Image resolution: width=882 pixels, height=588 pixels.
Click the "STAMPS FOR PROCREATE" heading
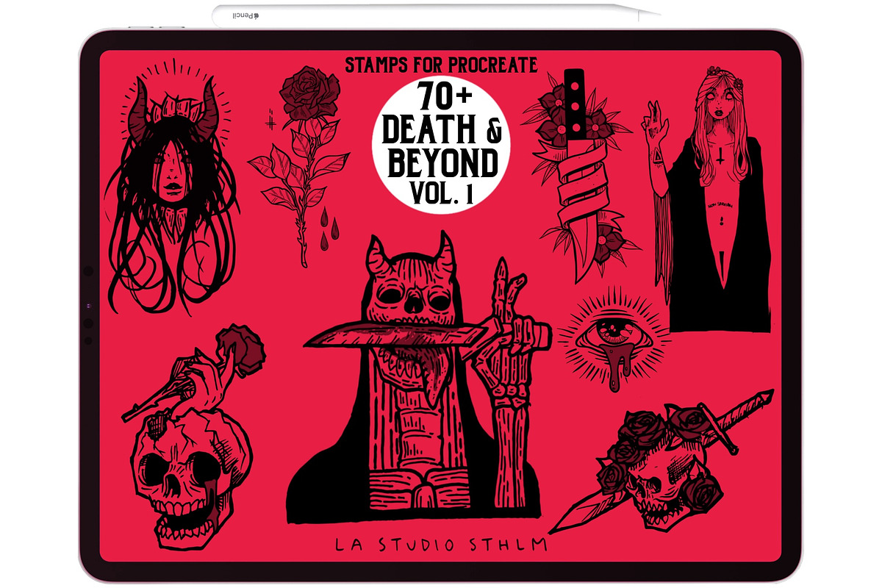pos(441,65)
